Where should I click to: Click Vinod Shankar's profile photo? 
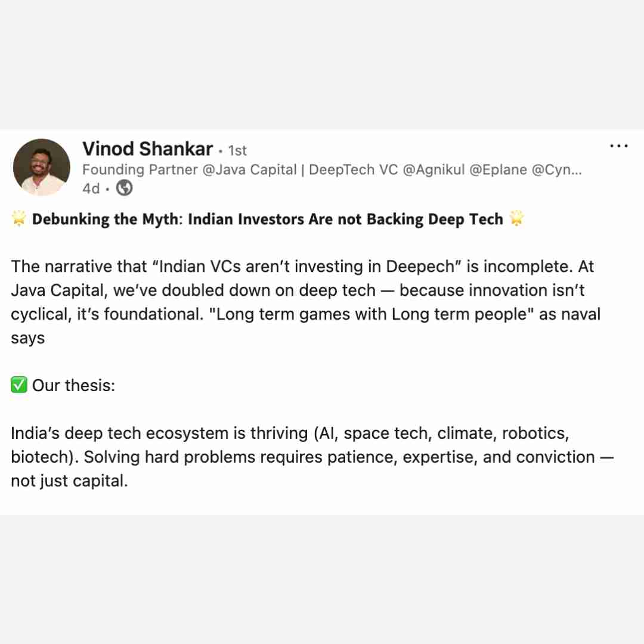[42, 167]
